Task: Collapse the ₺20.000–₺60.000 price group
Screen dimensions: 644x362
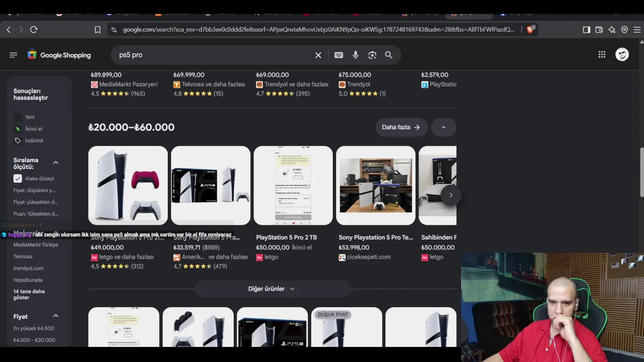Action: click(443, 127)
